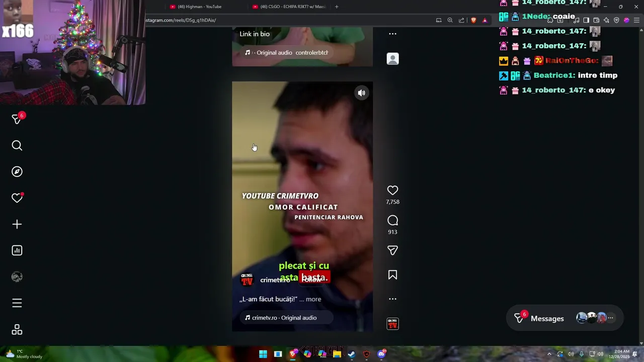The image size is (644, 362).
Task: Open a new browser tab
Action: (x=337, y=7)
